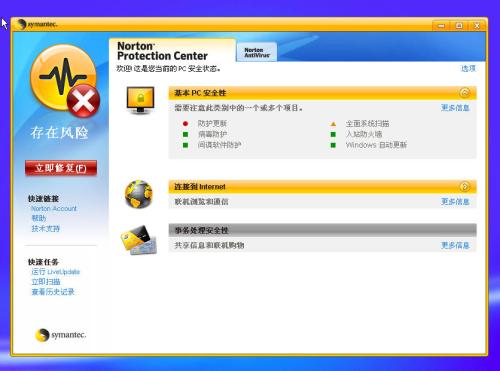Image resolution: width=500 pixels, height=371 pixels.
Task: Click the red dot beside 防护更新
Action: coord(185,124)
